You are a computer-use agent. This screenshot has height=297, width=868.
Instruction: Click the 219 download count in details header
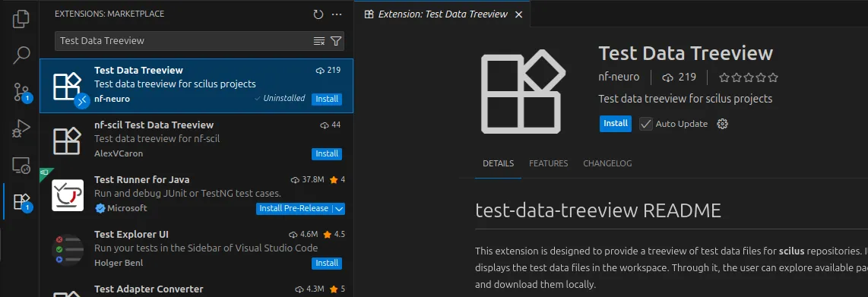[680, 77]
